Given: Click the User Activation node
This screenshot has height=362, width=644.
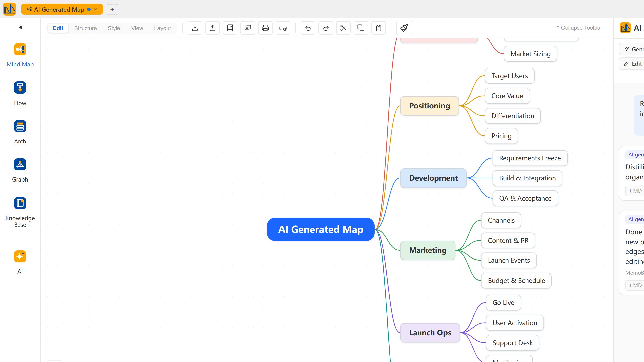Looking at the screenshot, I should pyautogui.click(x=515, y=323).
